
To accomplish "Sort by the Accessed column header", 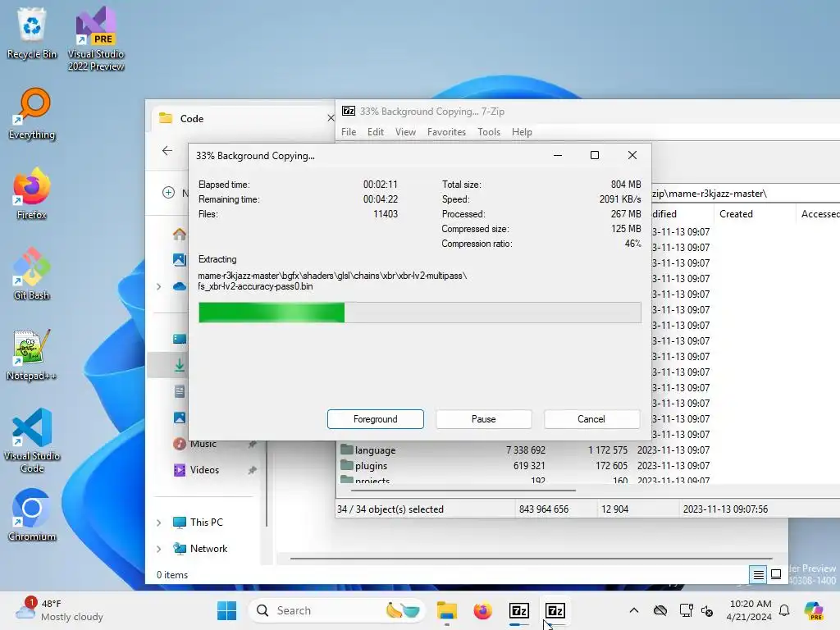I will (819, 214).
